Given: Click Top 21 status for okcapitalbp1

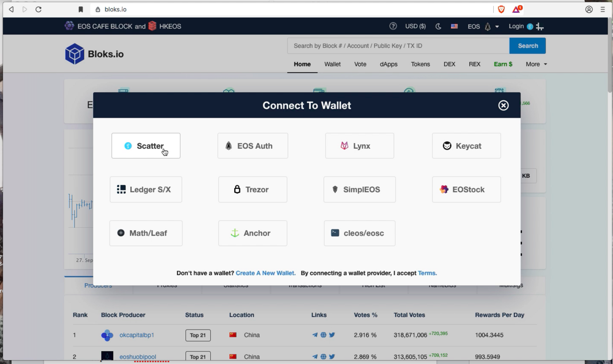Looking at the screenshot, I should point(198,335).
